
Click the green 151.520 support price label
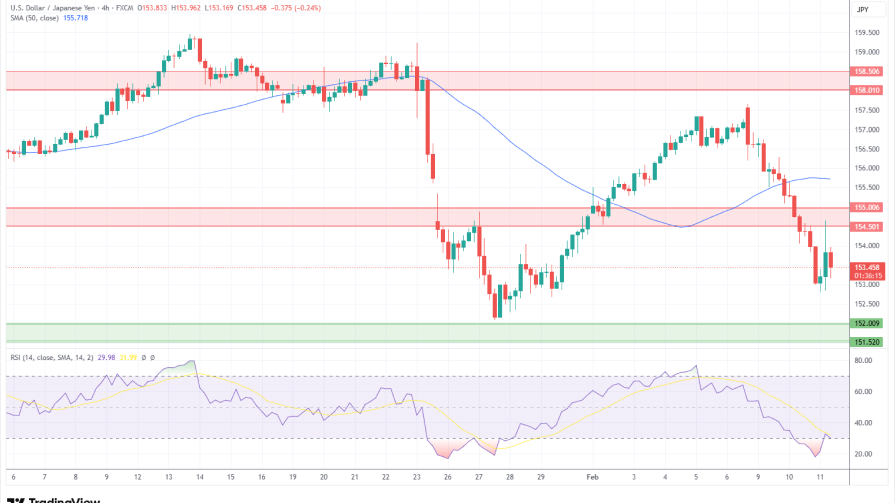coord(867,342)
